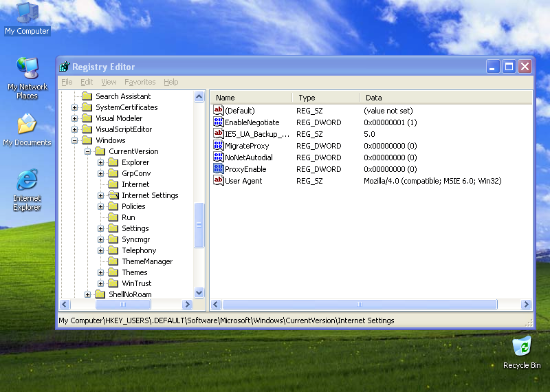Expand the SystemCertificates key
Image resolution: width=550 pixels, height=392 pixels.
click(x=74, y=107)
